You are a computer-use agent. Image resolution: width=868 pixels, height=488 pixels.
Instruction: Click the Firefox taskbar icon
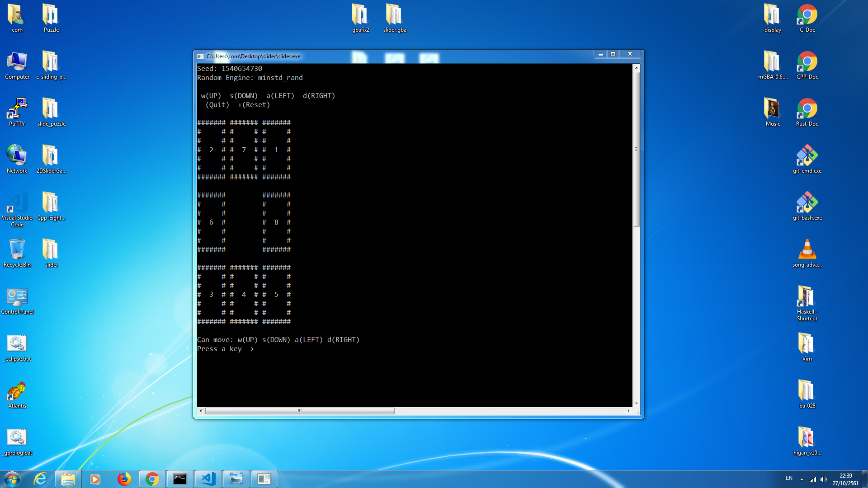click(x=124, y=479)
